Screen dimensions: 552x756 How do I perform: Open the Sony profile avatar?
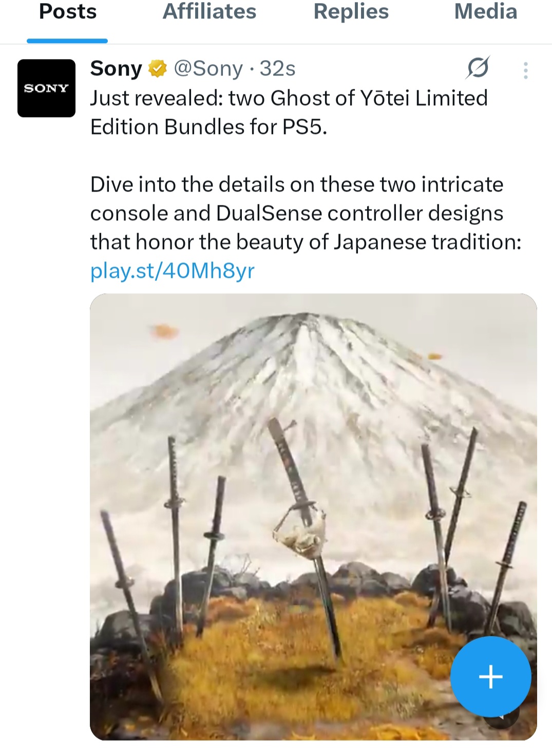click(46, 88)
